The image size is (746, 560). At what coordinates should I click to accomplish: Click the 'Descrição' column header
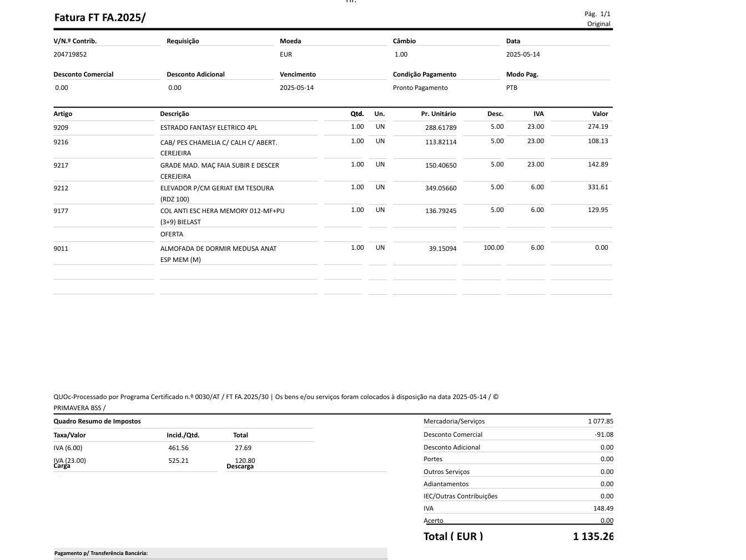174,114
